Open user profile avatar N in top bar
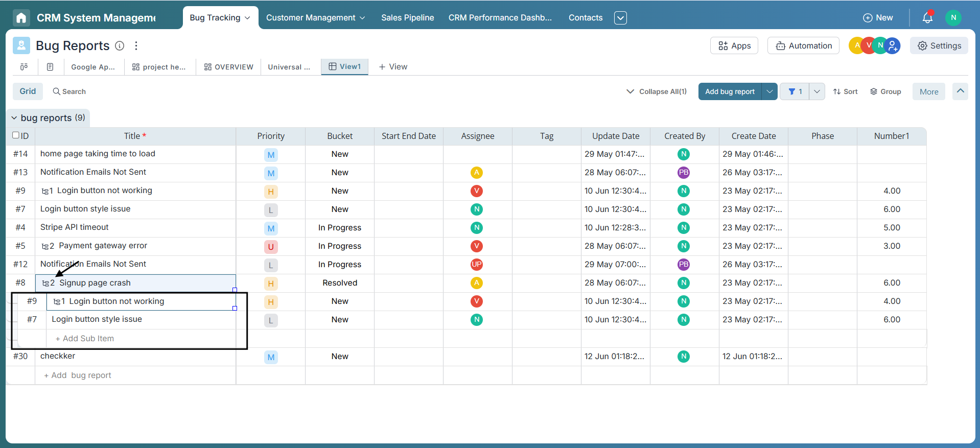This screenshot has height=448, width=980. 953,17
